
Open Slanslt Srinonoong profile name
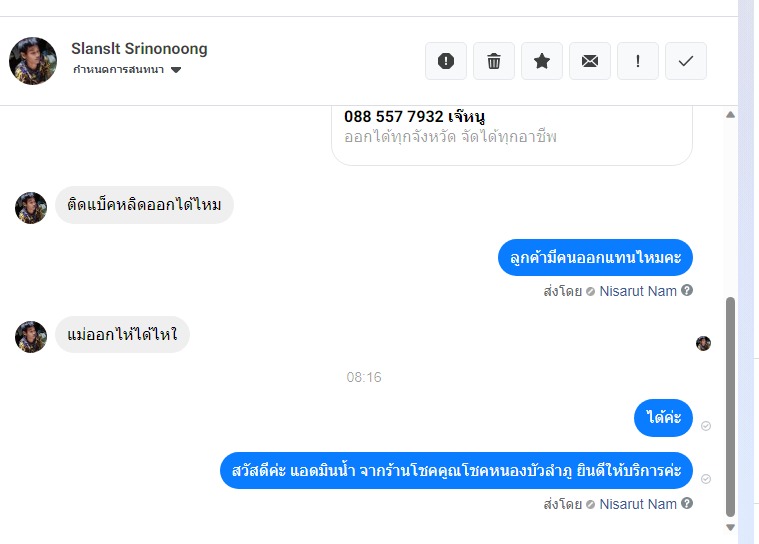tap(139, 49)
